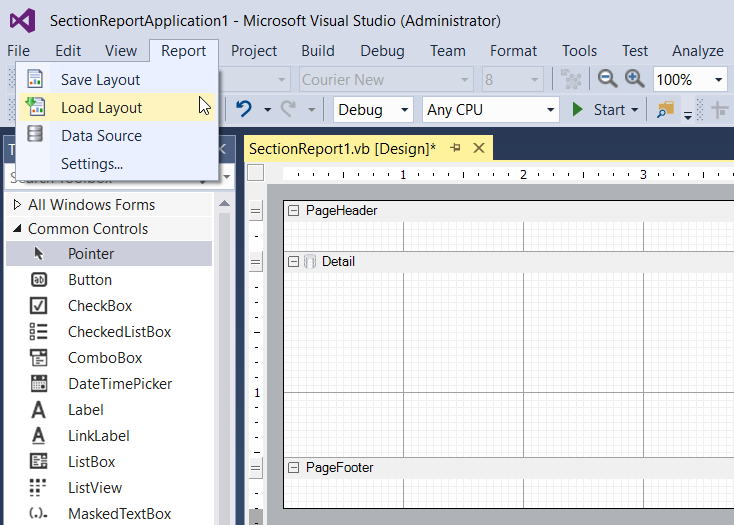The width and height of the screenshot is (734, 525).
Task: Click the green Start play icon
Action: [577, 109]
